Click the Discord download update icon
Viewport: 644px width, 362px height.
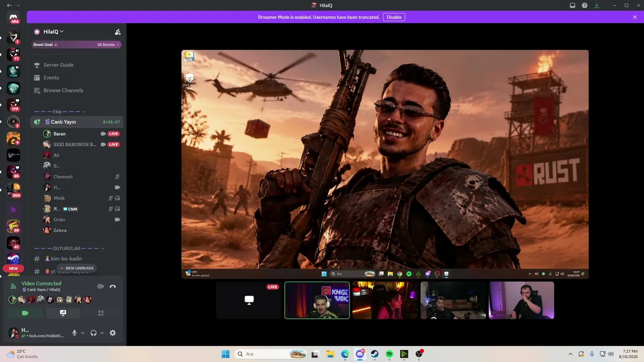597,6
